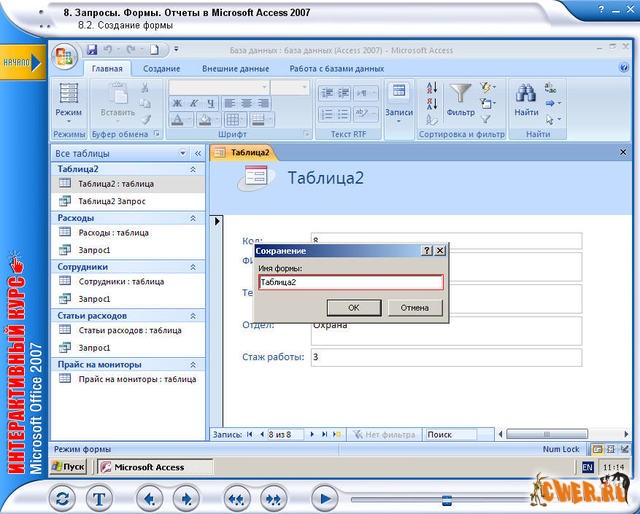This screenshot has height=514, width=640.
Task: Click the Office button in Access
Action: pyautogui.click(x=65, y=55)
